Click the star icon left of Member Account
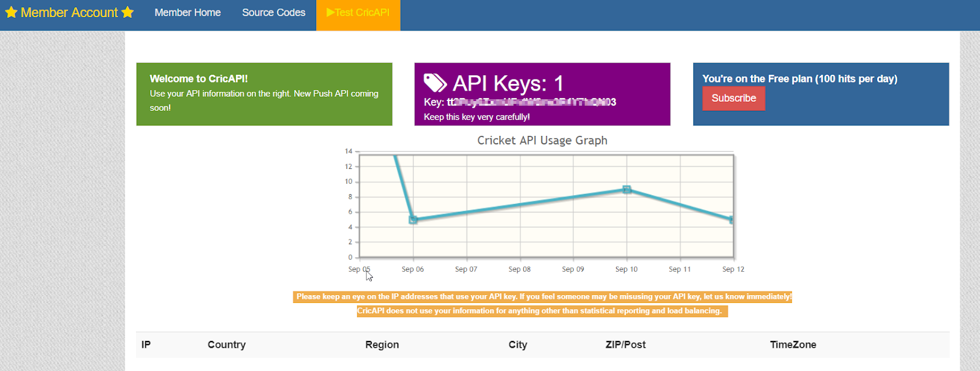The image size is (980, 371). point(11,12)
